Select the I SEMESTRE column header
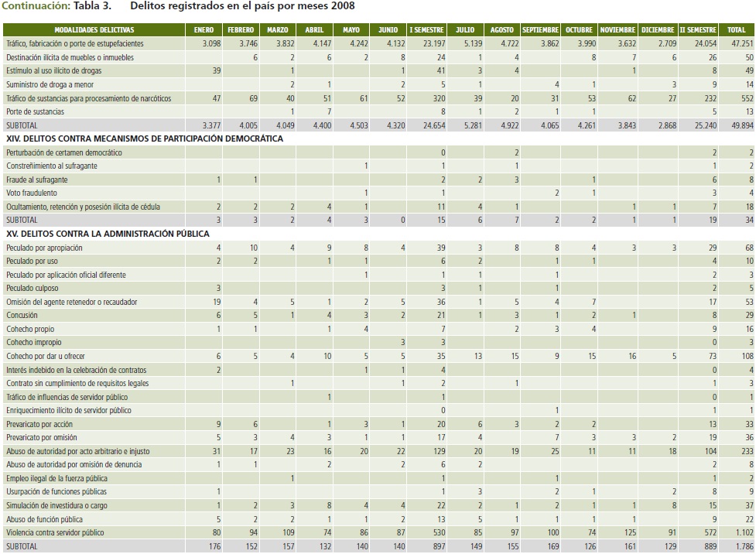This screenshot has width=756, height=554. click(426, 30)
